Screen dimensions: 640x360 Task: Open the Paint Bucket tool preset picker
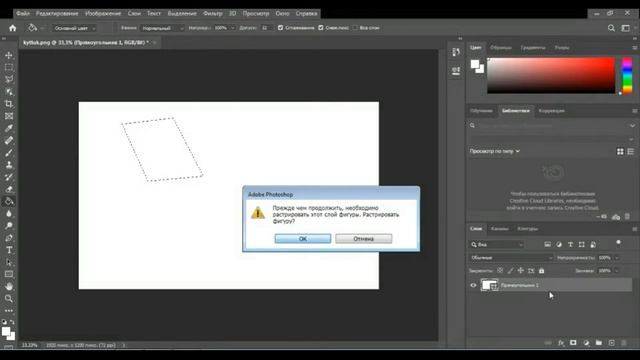[35, 28]
